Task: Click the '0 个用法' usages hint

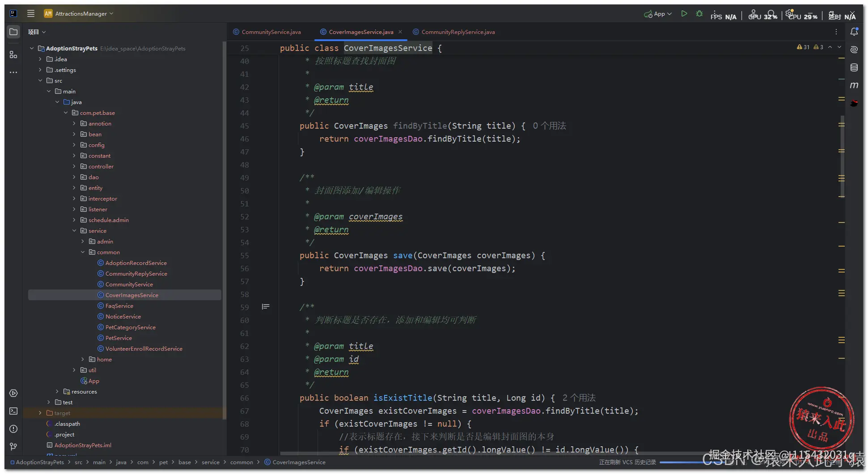Action: [549, 126]
